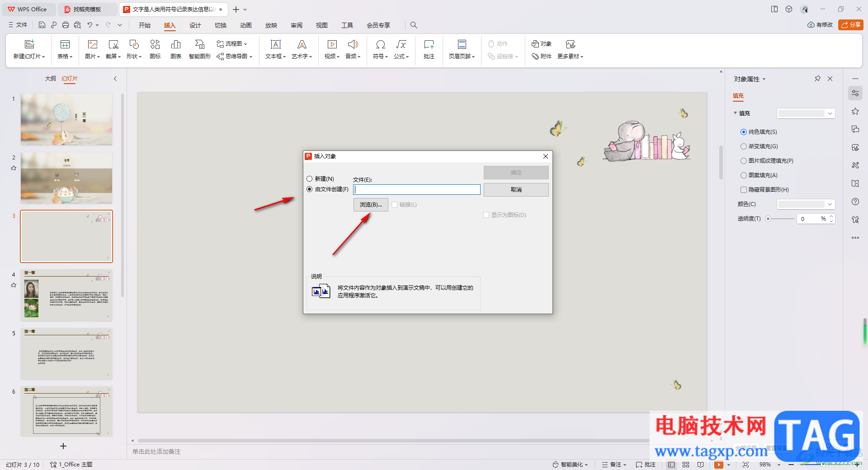Open Smart Graphics icon
The width and height of the screenshot is (868, 470).
point(199,44)
